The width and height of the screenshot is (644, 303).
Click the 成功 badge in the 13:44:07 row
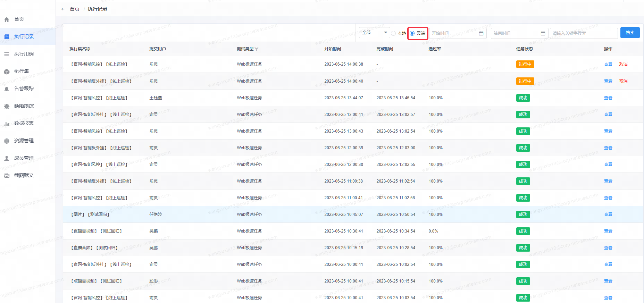pos(523,98)
